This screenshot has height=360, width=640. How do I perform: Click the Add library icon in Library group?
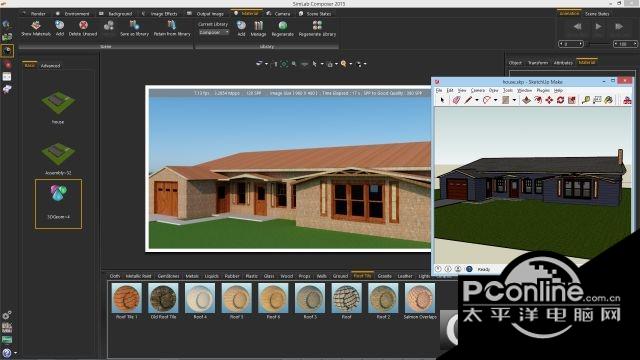[241, 26]
